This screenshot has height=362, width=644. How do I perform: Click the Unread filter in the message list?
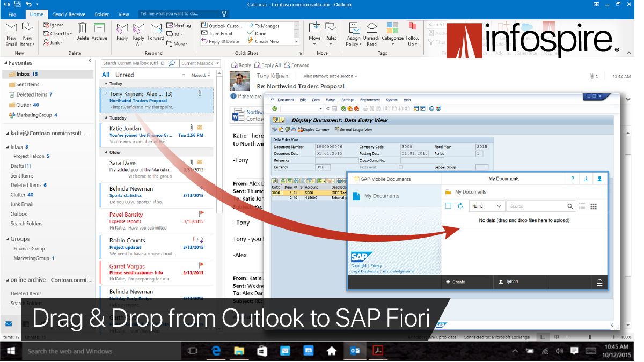point(125,75)
